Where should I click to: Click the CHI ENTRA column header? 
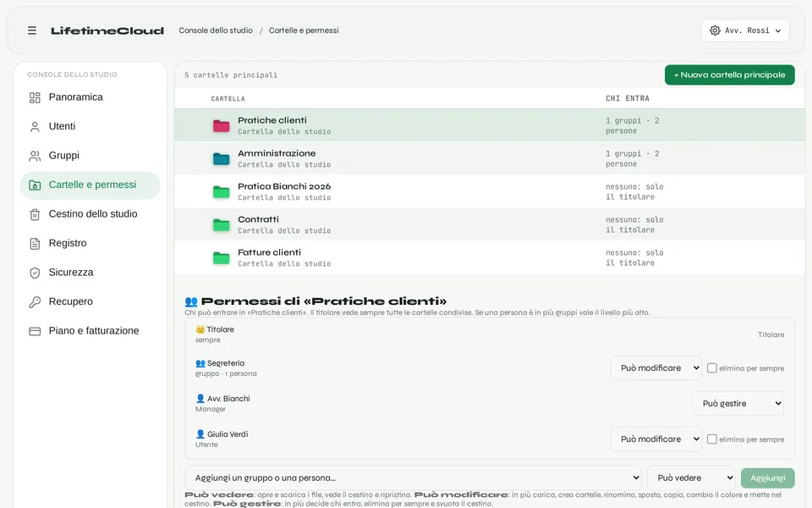(x=627, y=98)
